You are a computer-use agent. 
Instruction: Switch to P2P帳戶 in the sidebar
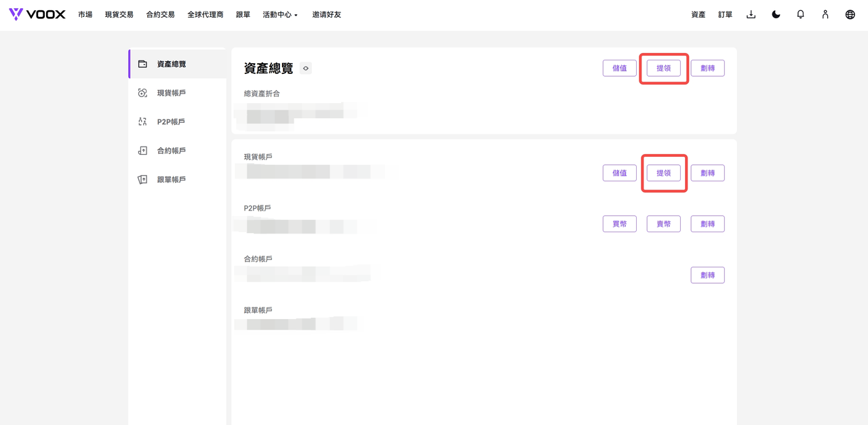coord(177,122)
